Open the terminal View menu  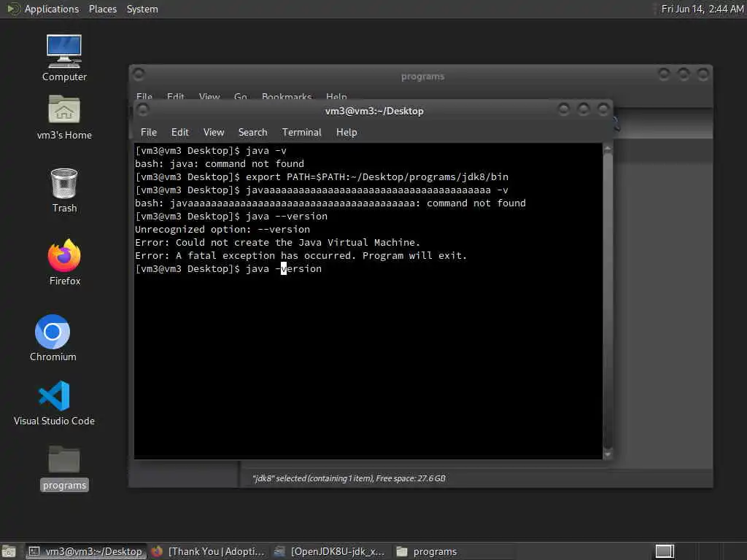click(214, 133)
